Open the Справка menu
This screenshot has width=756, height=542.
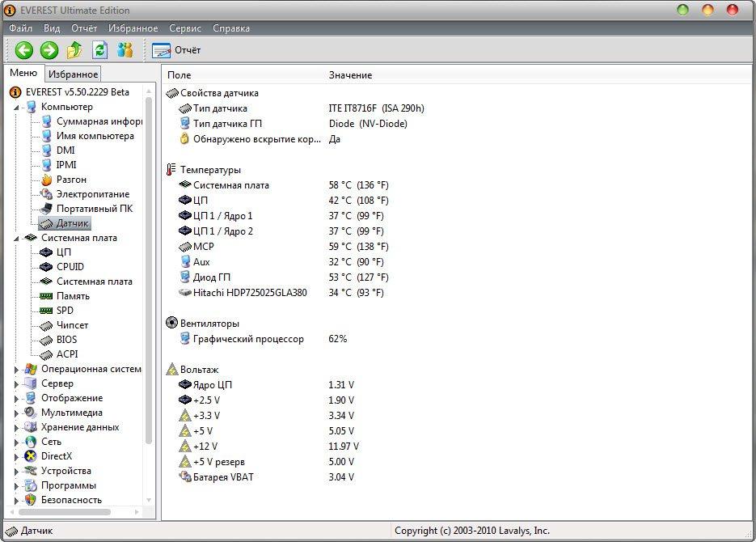point(231,28)
